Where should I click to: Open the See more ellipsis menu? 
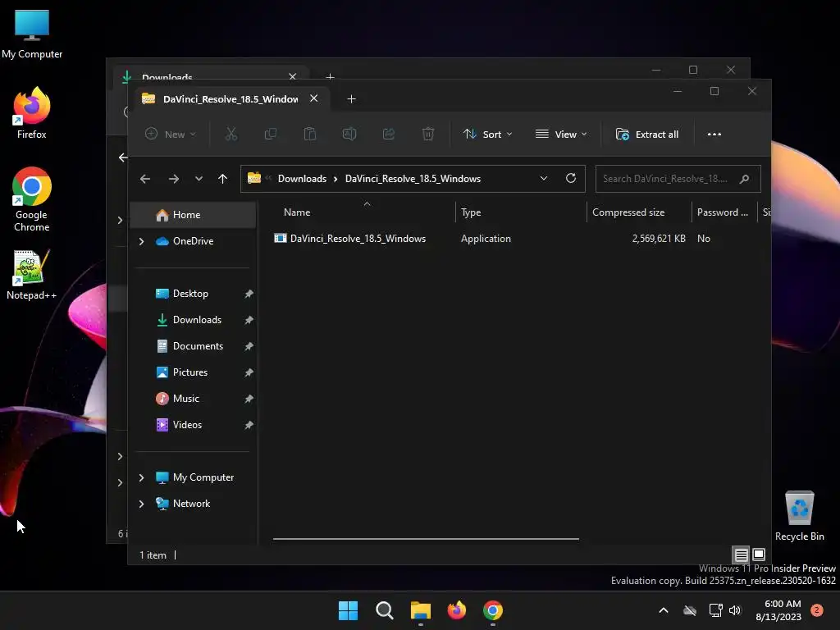(x=714, y=134)
